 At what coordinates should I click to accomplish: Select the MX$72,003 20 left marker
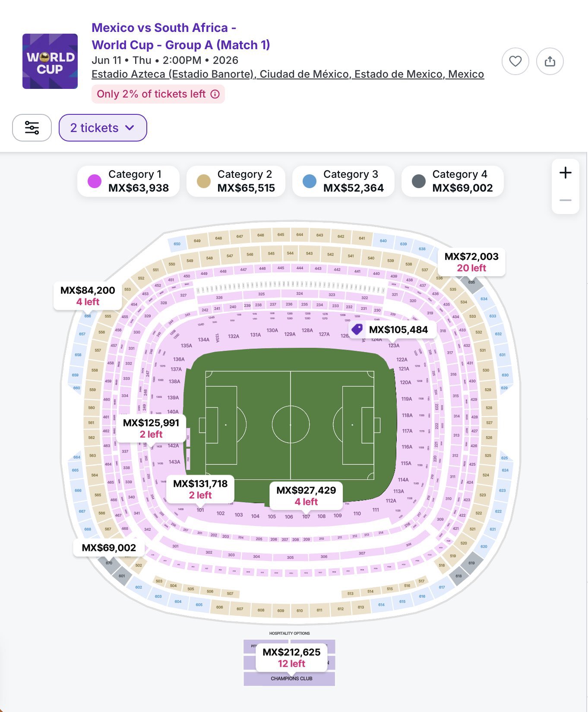(471, 262)
